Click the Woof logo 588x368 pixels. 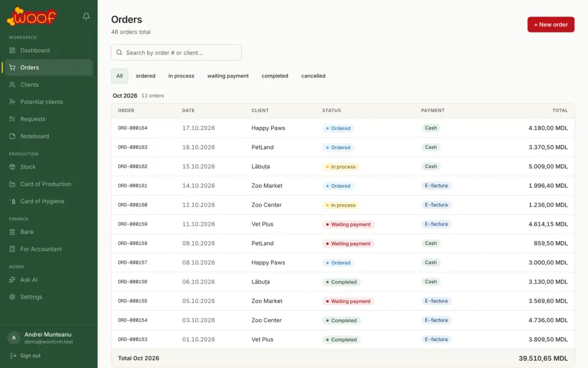click(x=32, y=17)
